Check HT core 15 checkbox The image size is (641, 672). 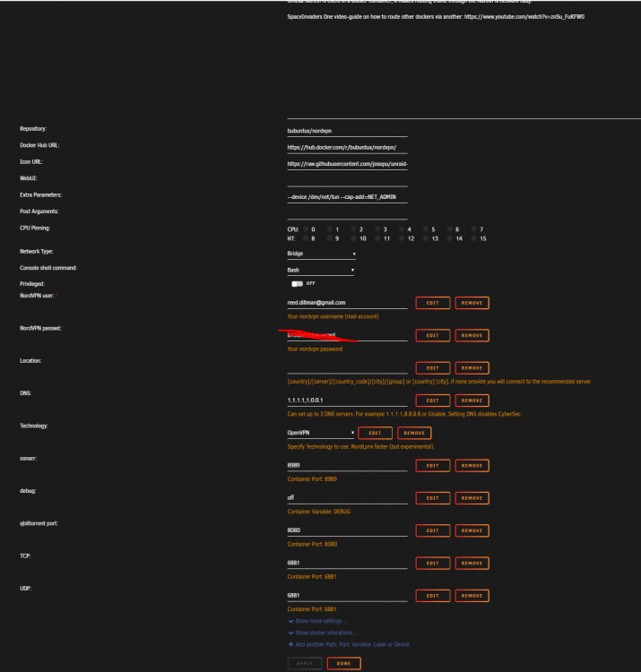[x=473, y=238]
